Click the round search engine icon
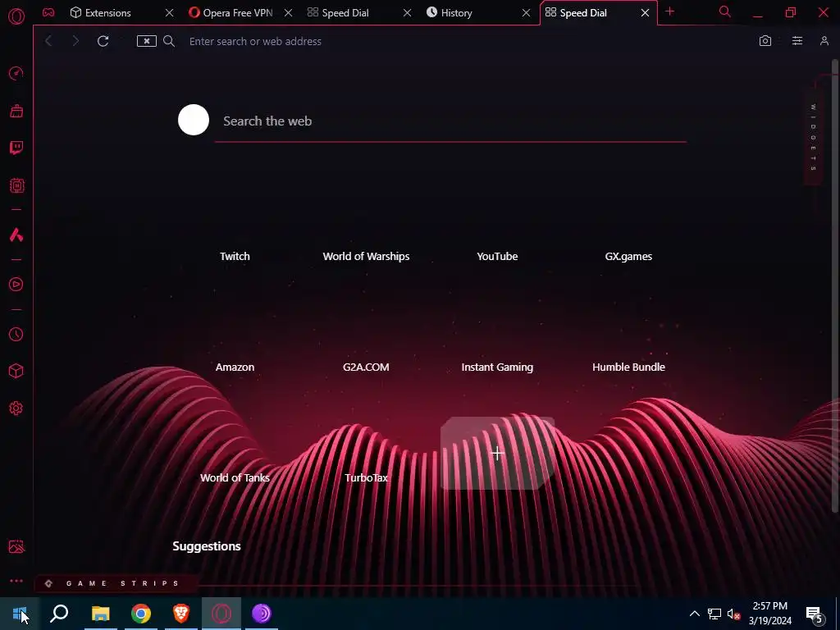This screenshot has width=840, height=630. (x=194, y=120)
